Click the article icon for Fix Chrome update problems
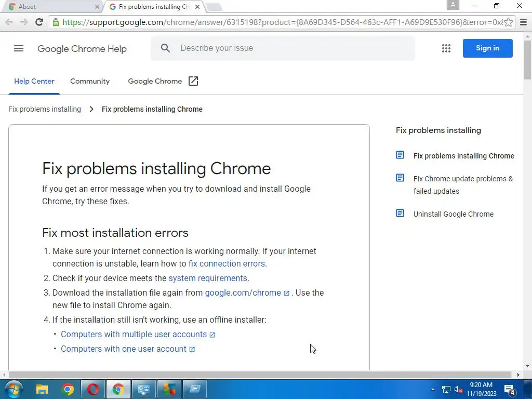Screen dimensions: 532x399 (x=400, y=178)
